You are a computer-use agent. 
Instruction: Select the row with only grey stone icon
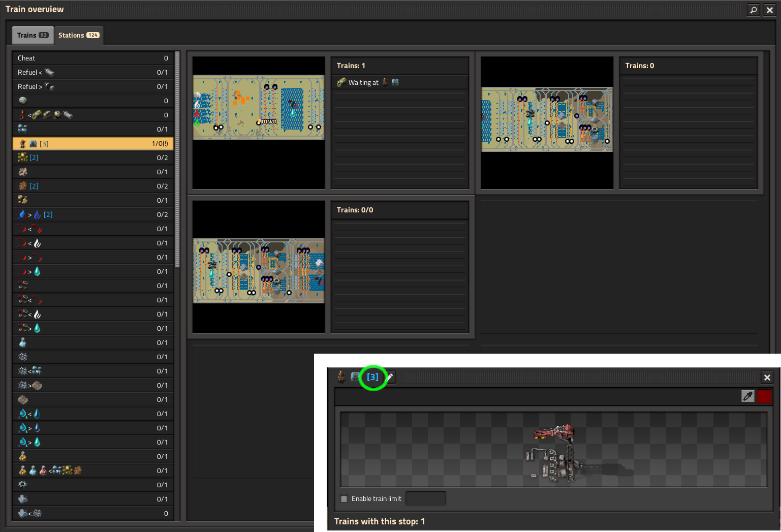pos(93,399)
